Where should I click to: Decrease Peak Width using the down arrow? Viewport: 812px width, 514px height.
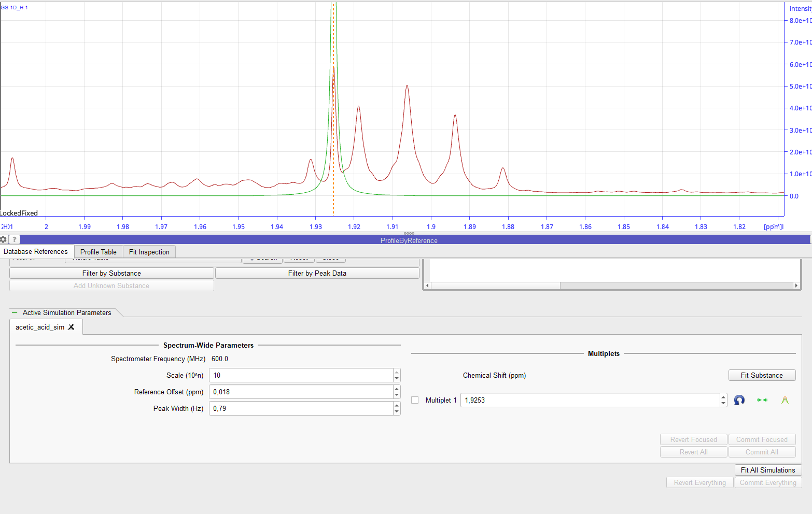[397, 411]
